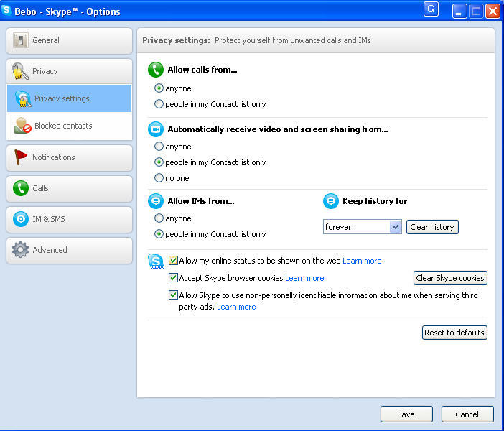Open the IM & SMS section

point(69,219)
